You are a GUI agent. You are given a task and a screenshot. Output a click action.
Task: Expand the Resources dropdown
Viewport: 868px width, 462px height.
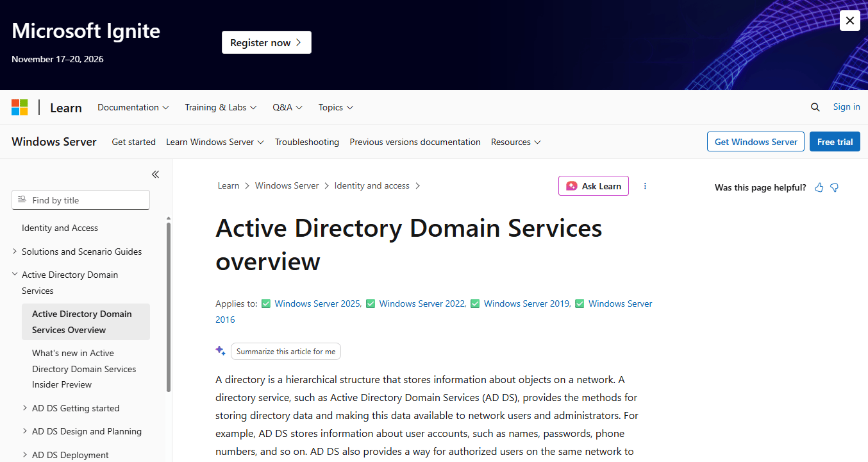[x=516, y=142]
